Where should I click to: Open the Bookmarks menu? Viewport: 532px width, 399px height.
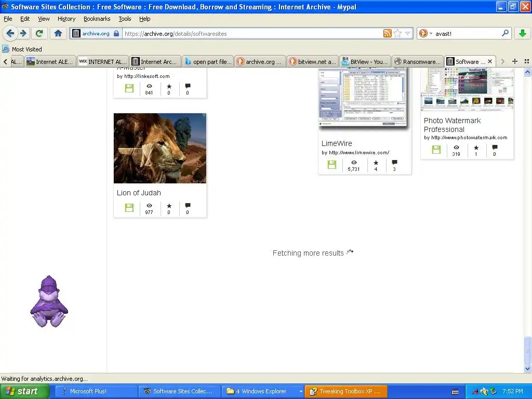97,19
